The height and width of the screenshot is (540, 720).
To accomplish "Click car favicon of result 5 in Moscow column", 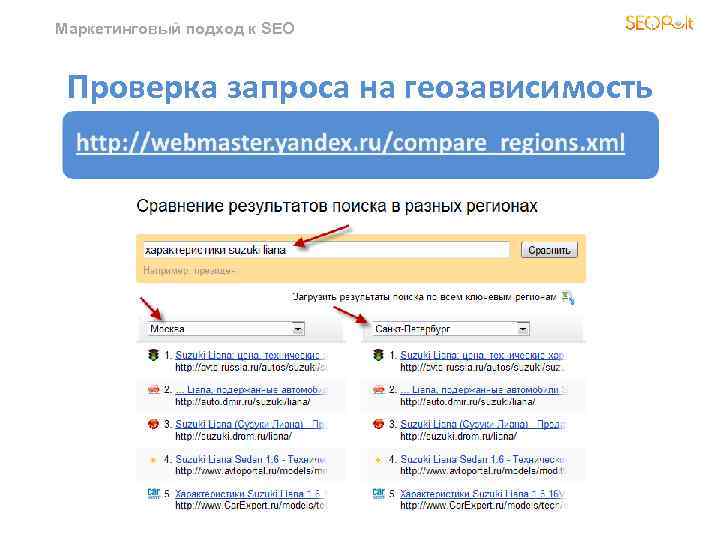I will click(153, 494).
